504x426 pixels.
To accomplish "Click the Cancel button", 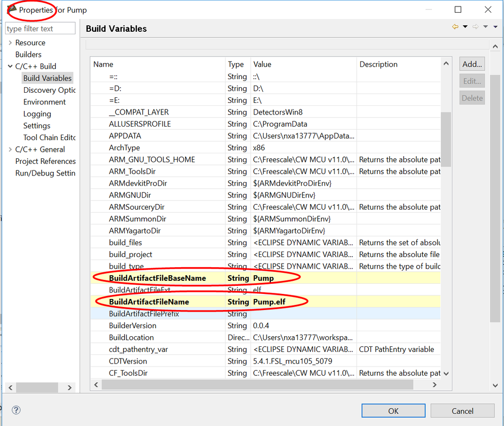I will (x=462, y=410).
